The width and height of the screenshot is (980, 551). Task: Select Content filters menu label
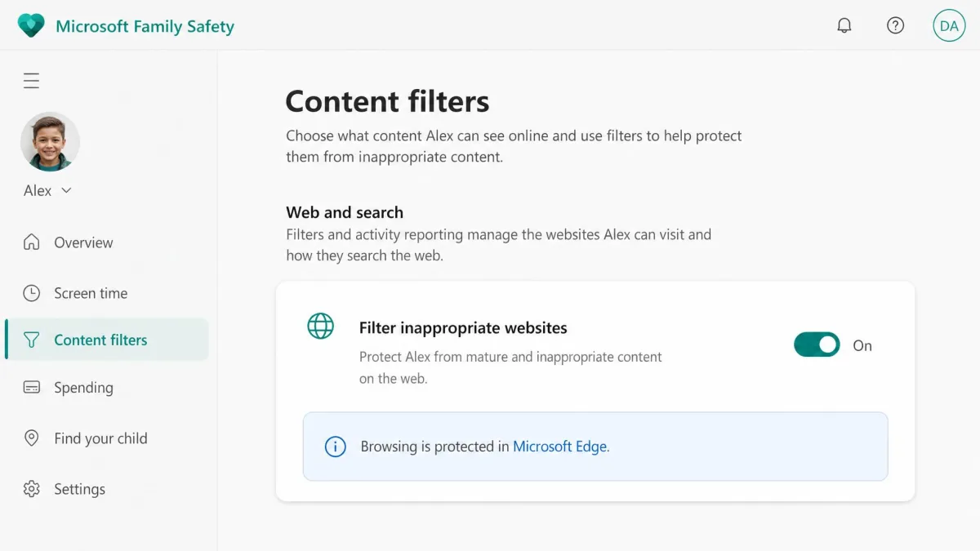click(100, 340)
